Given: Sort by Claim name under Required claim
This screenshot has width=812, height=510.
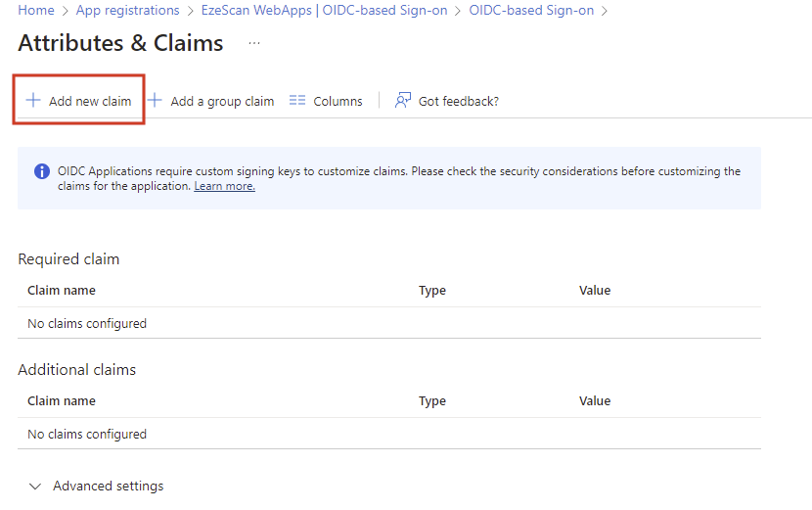Looking at the screenshot, I should point(62,291).
